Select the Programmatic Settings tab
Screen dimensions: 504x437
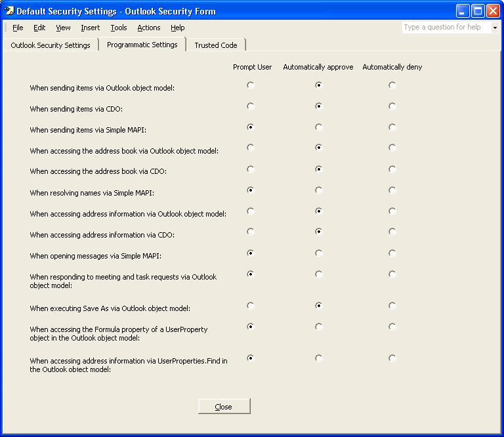click(x=142, y=45)
